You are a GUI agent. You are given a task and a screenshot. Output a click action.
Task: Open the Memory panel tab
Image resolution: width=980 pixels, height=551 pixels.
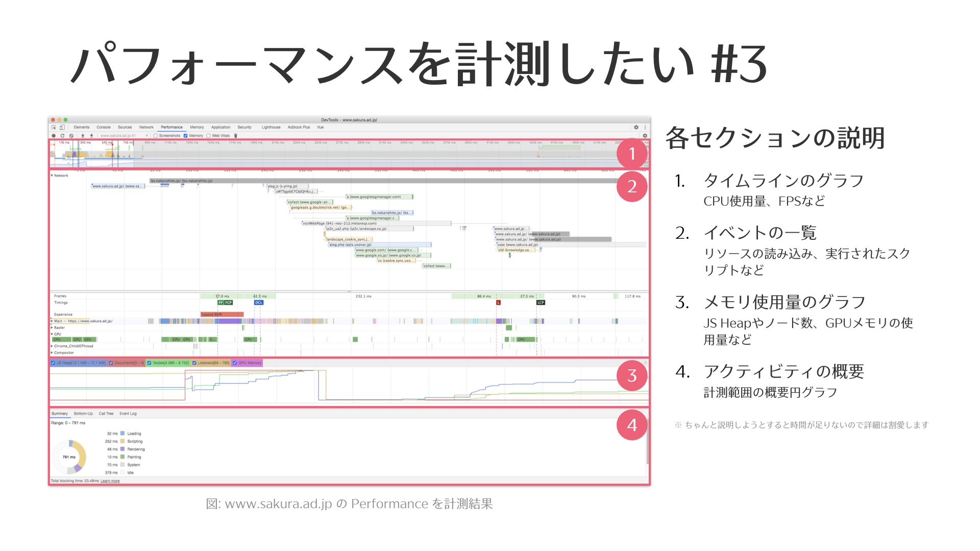197,128
